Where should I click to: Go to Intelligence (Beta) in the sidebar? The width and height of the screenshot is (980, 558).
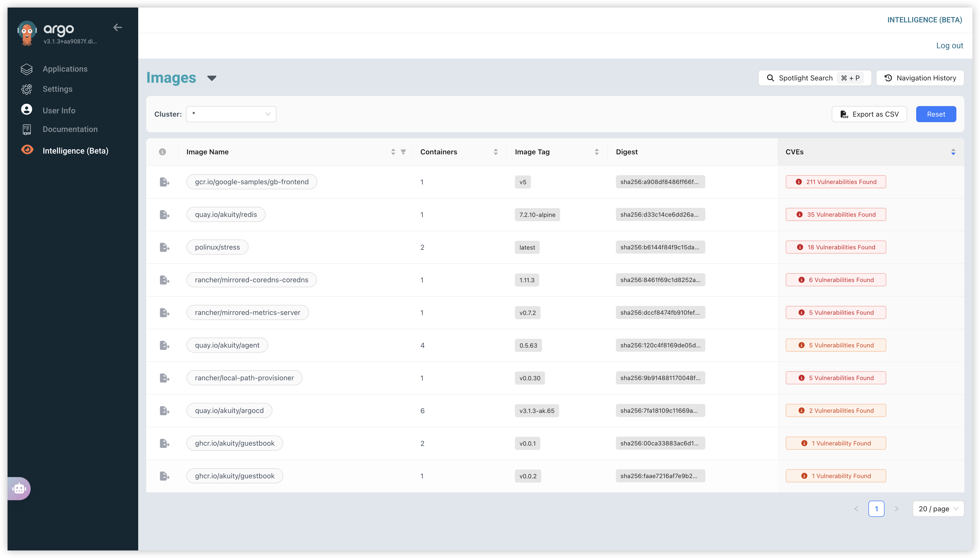pyautogui.click(x=75, y=151)
